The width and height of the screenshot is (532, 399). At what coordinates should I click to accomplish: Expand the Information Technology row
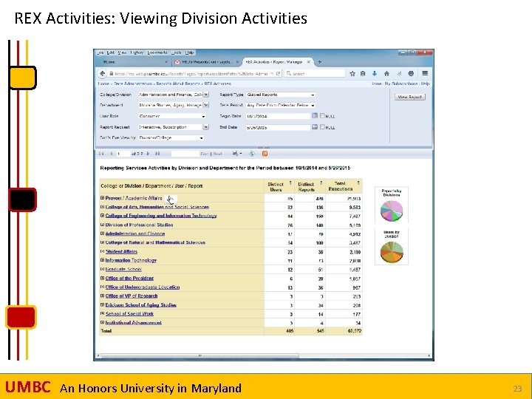pyautogui.click(x=102, y=260)
